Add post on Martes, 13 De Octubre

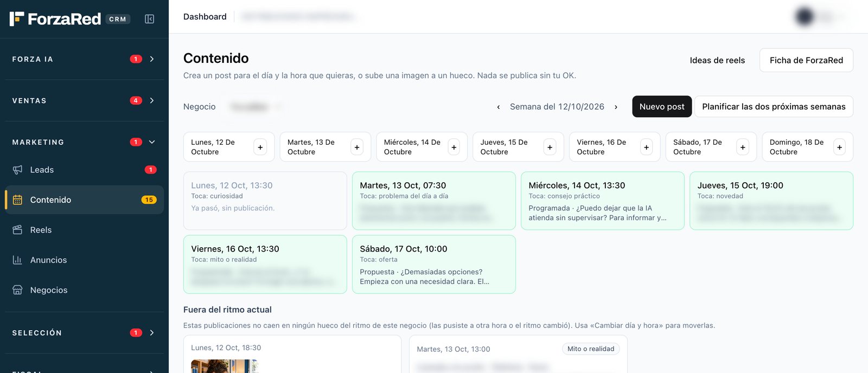coord(357,147)
